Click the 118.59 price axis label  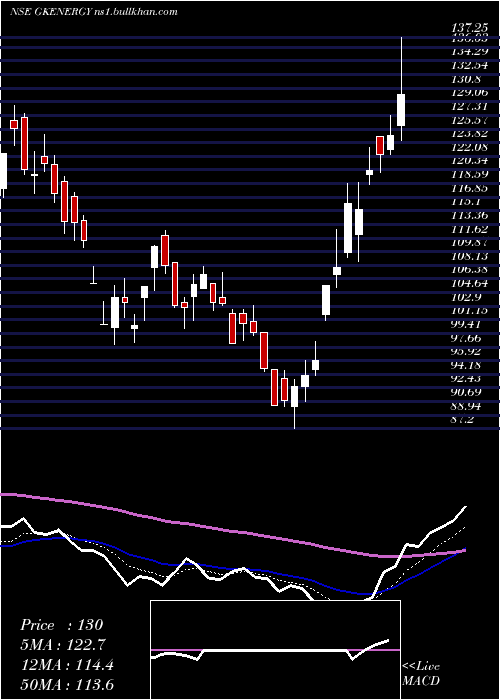470,175
